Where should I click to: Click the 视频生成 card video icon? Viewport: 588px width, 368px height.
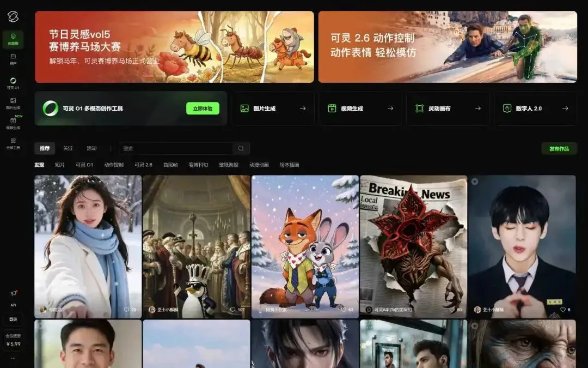coord(332,108)
